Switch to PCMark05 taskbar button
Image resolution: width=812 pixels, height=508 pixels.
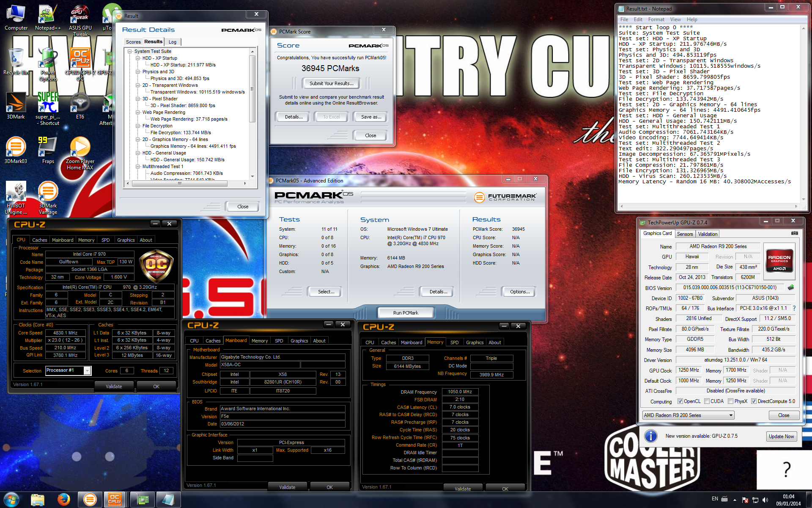click(90, 500)
